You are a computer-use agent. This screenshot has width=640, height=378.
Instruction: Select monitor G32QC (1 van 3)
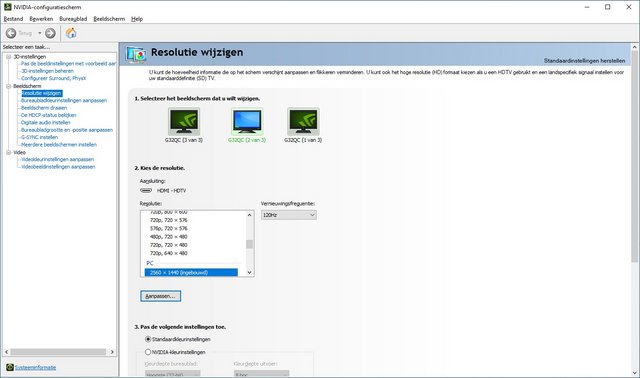click(x=303, y=125)
